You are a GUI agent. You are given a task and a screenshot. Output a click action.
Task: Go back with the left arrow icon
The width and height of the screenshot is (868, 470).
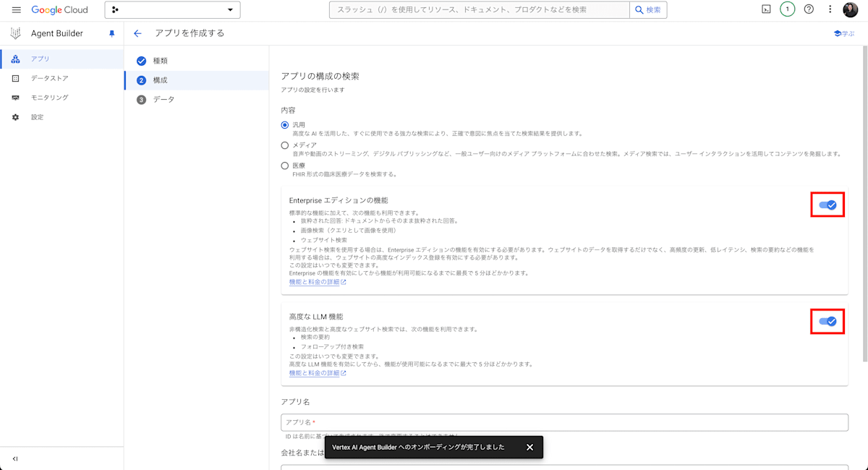pyautogui.click(x=138, y=33)
